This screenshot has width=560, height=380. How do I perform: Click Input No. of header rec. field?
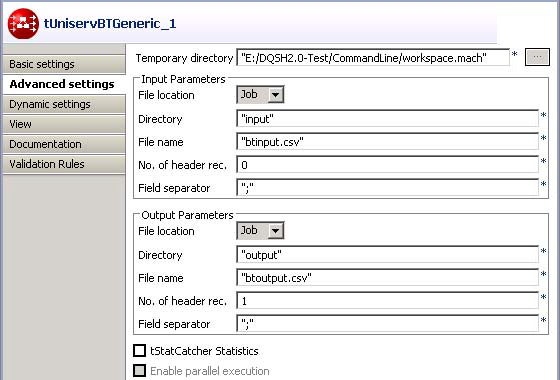(x=388, y=165)
